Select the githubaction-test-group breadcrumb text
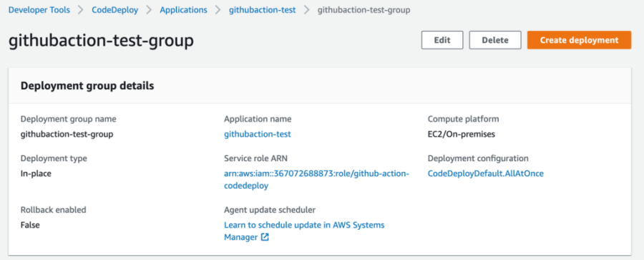 pos(364,10)
